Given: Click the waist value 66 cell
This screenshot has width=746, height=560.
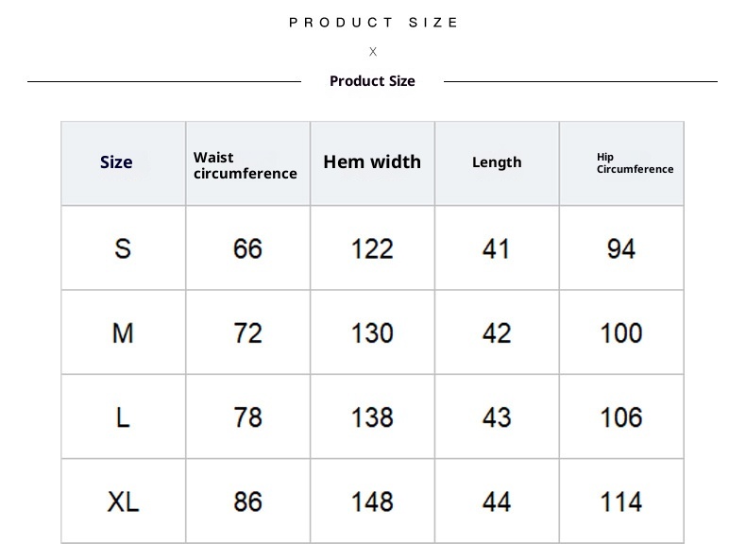Looking at the screenshot, I should point(247,248).
